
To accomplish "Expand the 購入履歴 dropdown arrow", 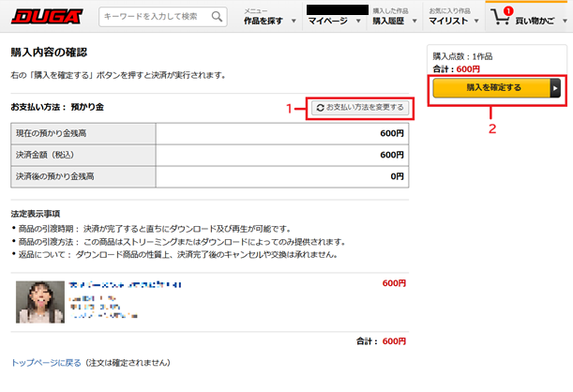I will pos(415,22).
